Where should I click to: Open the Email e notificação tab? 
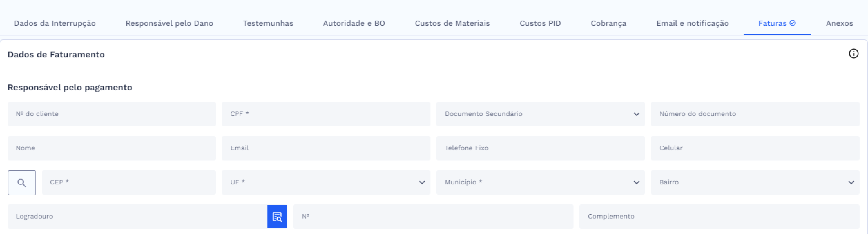692,23
